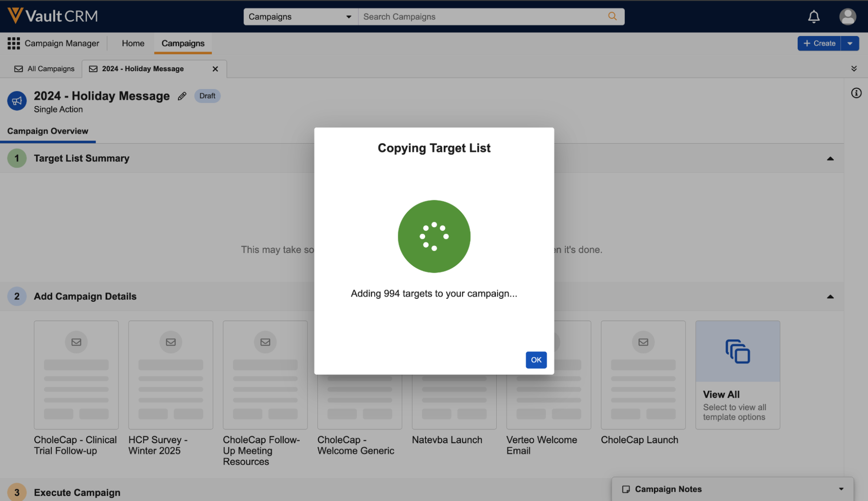Screen dimensions: 868x501
Task: Click the search magnifier icon
Action: pyautogui.click(x=612, y=16)
